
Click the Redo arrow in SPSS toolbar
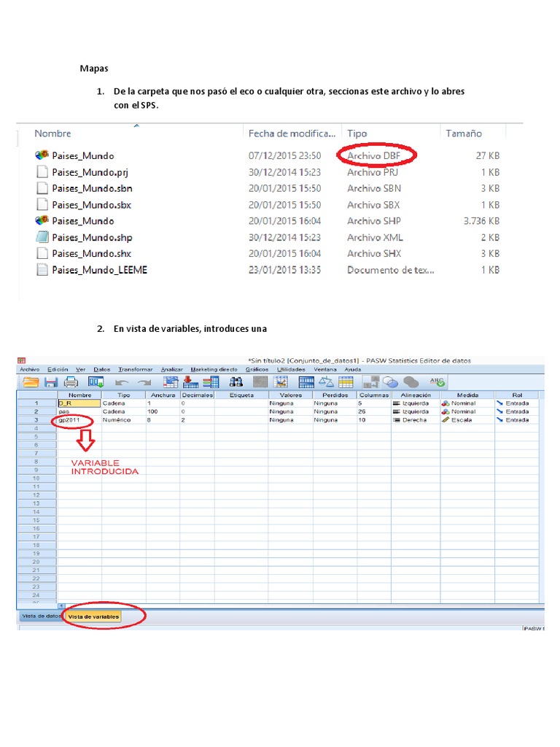[144, 382]
